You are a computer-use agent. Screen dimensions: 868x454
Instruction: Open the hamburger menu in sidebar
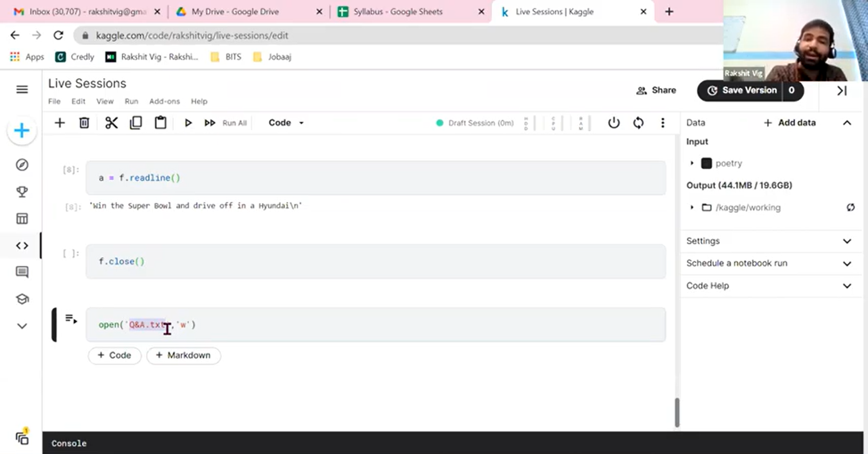click(22, 89)
